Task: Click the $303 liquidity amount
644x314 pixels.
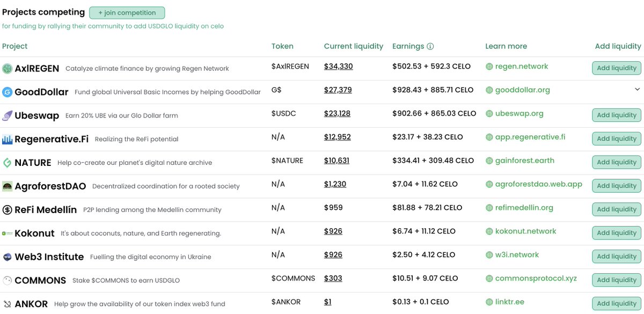Action: point(333,279)
